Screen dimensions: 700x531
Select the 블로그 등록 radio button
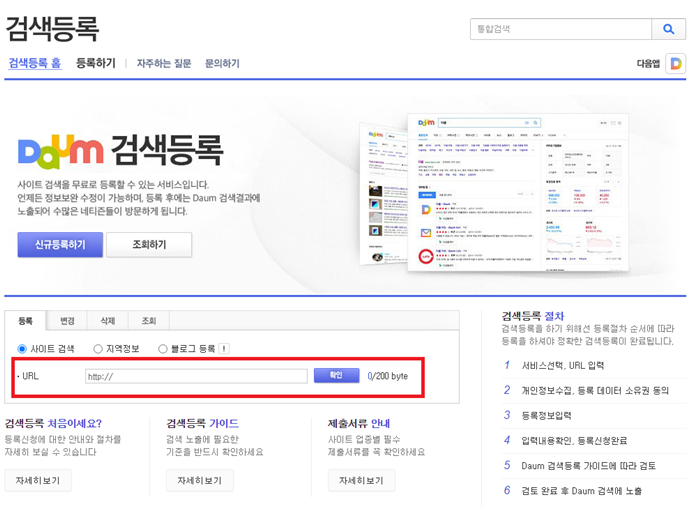point(163,349)
